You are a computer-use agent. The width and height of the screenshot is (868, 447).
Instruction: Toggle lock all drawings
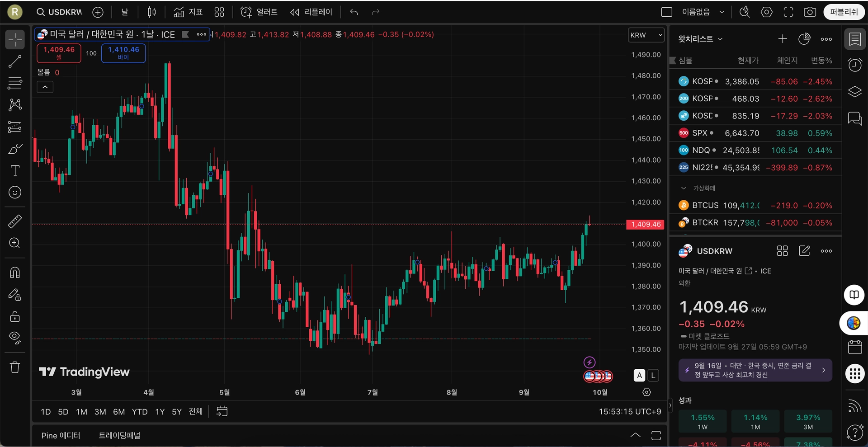15,316
